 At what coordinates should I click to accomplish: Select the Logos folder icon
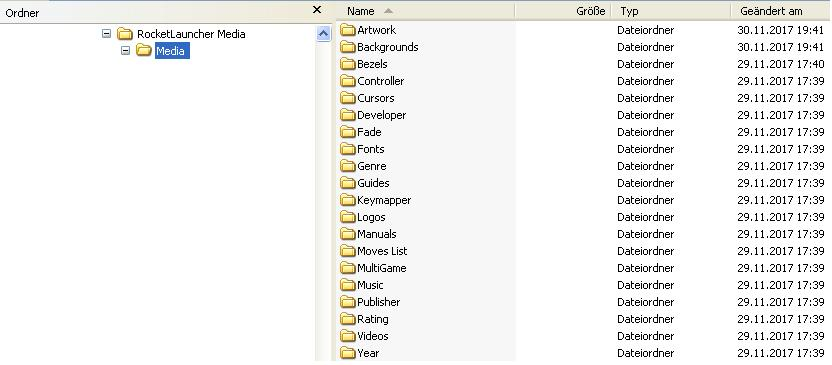(348, 217)
